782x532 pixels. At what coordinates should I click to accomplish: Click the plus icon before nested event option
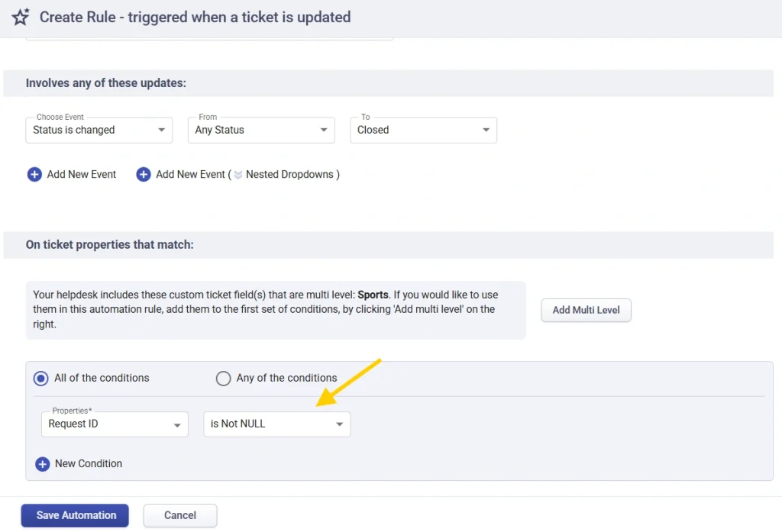coord(144,175)
